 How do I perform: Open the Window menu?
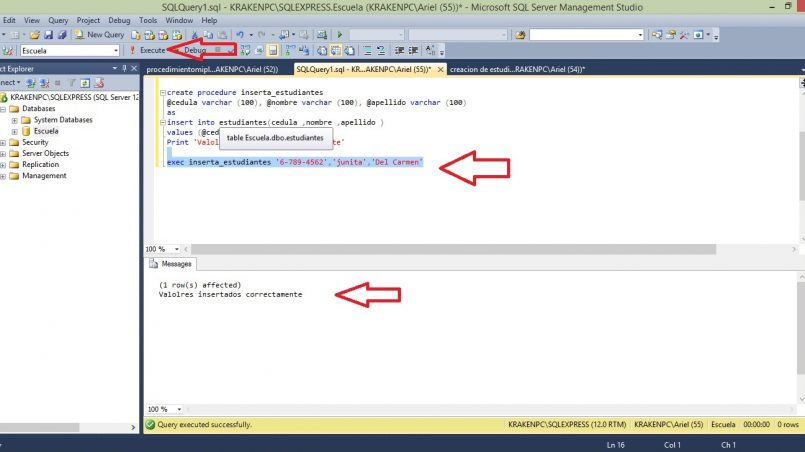[179, 21]
